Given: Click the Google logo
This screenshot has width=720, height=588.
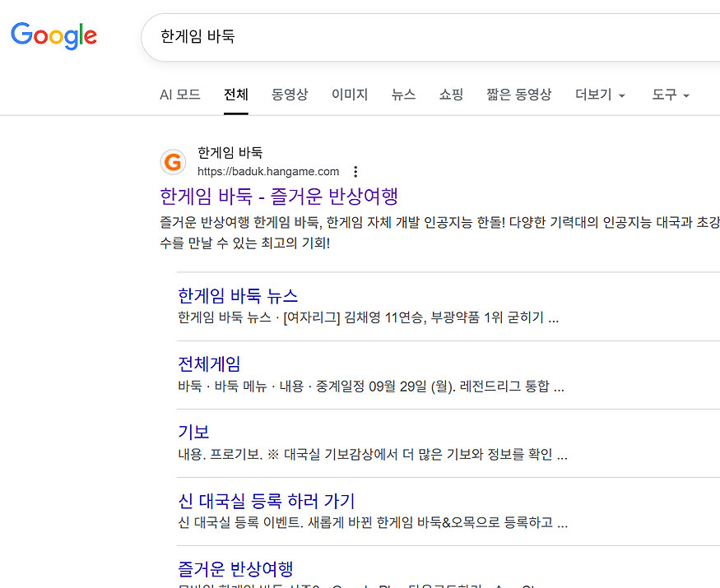Looking at the screenshot, I should coord(53,36).
